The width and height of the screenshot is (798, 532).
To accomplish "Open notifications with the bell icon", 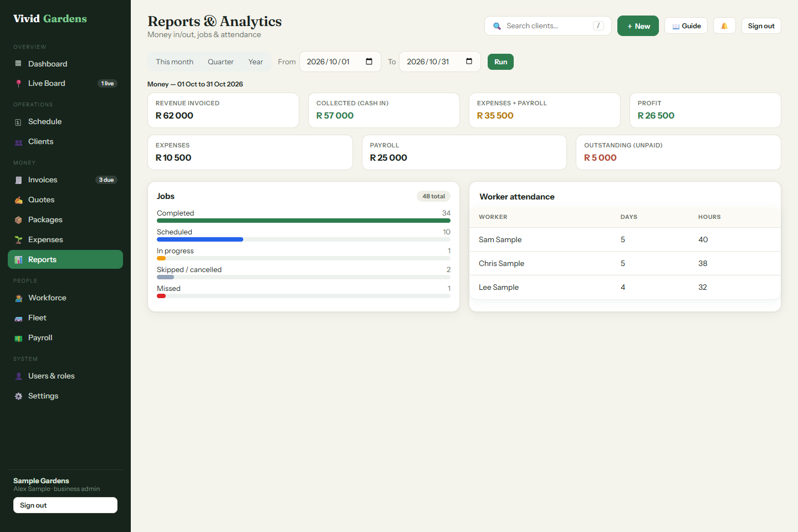I will point(724,26).
